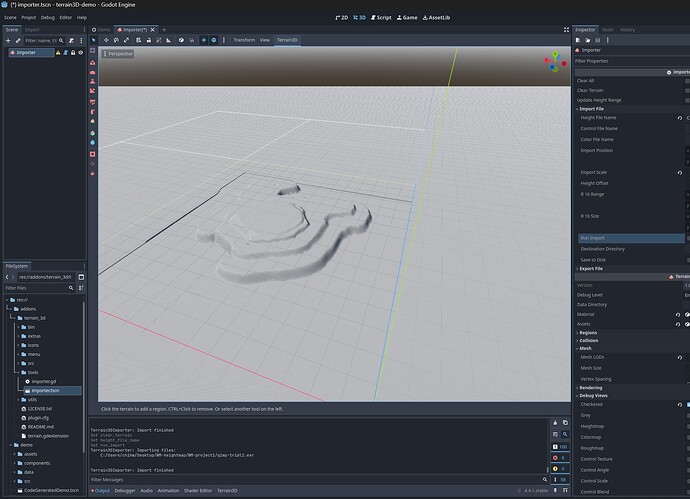Click the Ruler Mode toolbar icon
This screenshot has height=499, width=690.
click(169, 40)
